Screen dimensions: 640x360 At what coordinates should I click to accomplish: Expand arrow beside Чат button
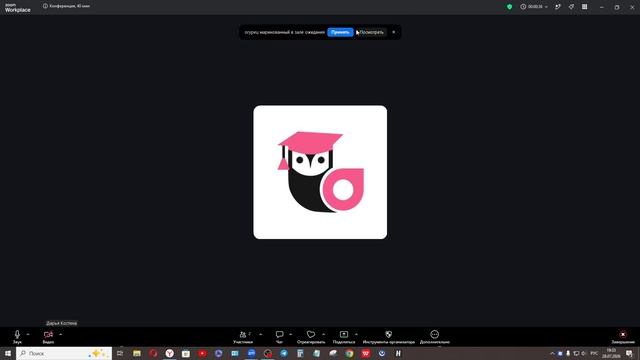tap(290, 334)
